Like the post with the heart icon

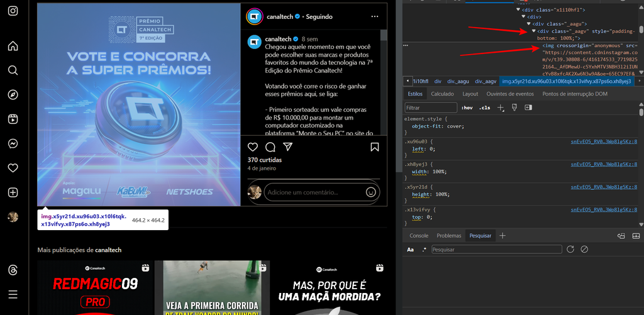[253, 147]
